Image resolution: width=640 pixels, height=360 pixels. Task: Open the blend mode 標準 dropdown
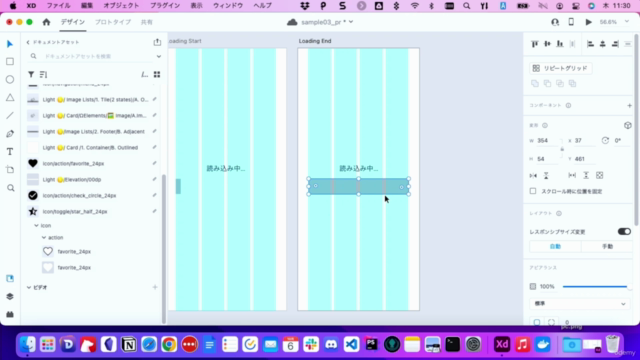click(580, 304)
